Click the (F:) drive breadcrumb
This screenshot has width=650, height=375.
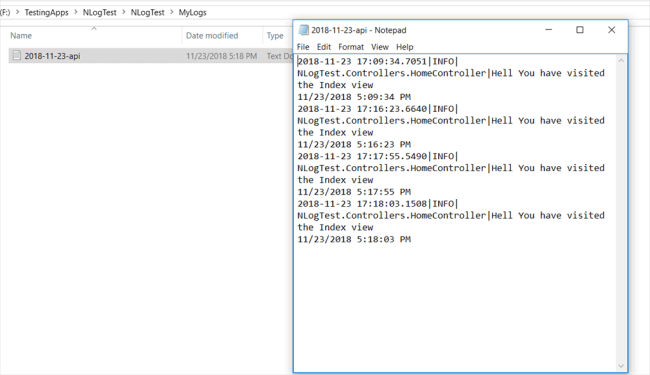pyautogui.click(x=5, y=12)
